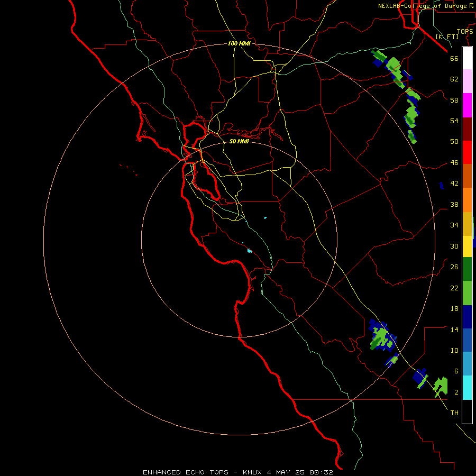This screenshot has width=476, height=476.
Task: Click the legend value '30'
Action: coord(454,246)
